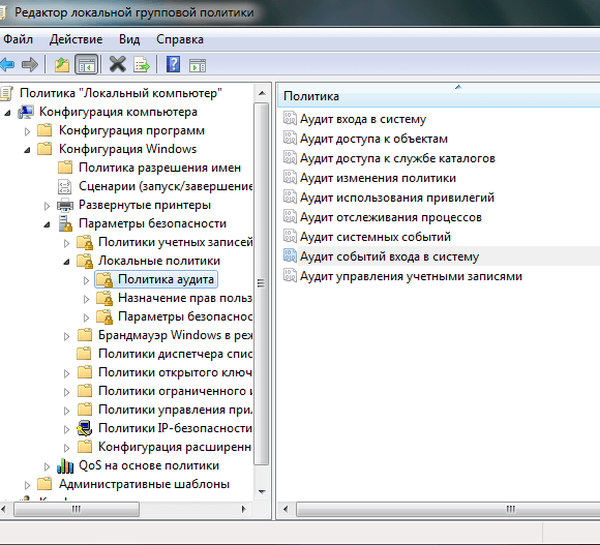The width and height of the screenshot is (600, 545).
Task: Open the Действие menu
Action: pos(75,39)
